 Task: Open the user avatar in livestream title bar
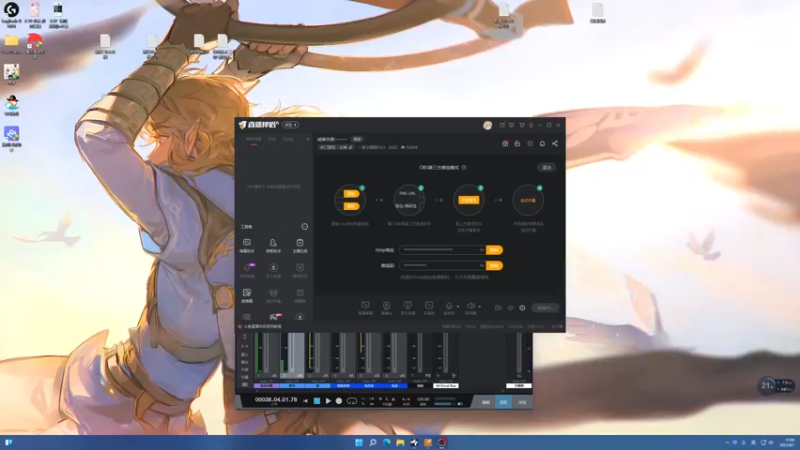(487, 125)
